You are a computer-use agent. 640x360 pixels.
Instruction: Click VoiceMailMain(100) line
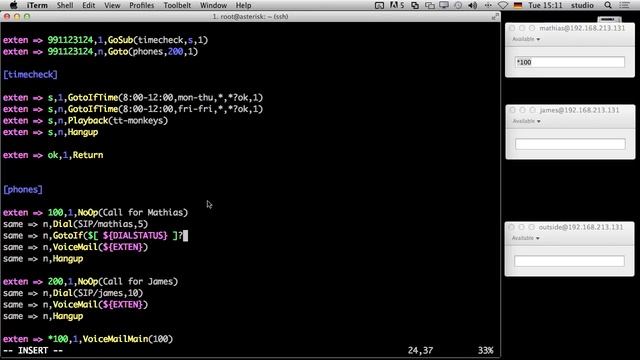[88, 339]
